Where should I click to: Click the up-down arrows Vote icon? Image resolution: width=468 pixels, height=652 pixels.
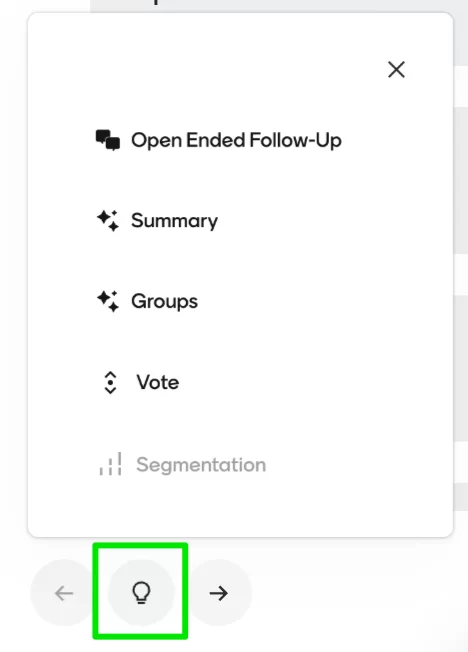click(x=110, y=382)
